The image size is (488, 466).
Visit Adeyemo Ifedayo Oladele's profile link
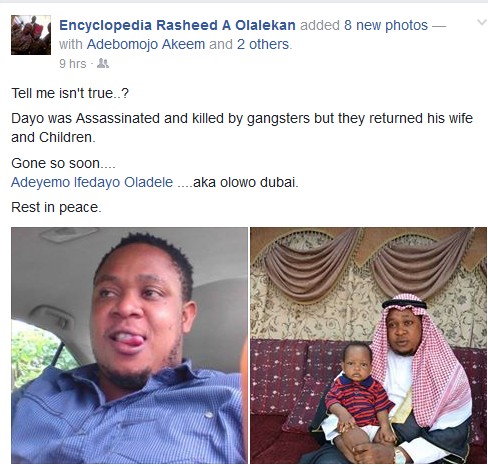tap(92, 182)
